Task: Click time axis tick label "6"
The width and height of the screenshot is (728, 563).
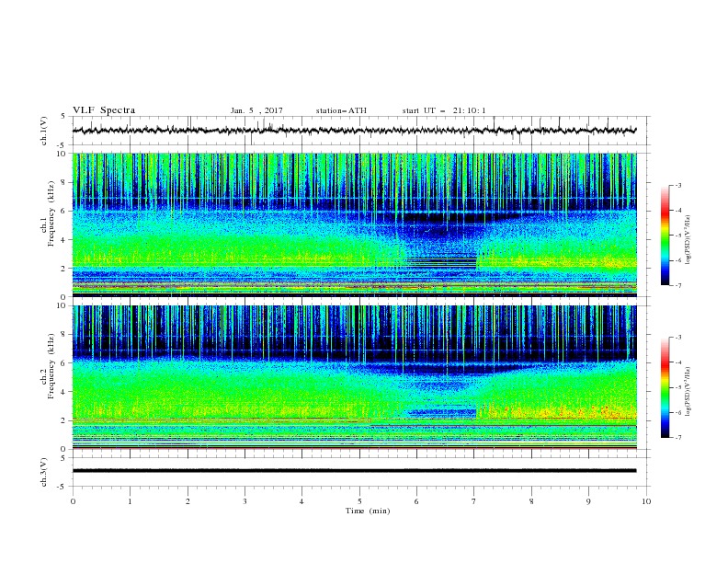Action: pyautogui.click(x=416, y=501)
